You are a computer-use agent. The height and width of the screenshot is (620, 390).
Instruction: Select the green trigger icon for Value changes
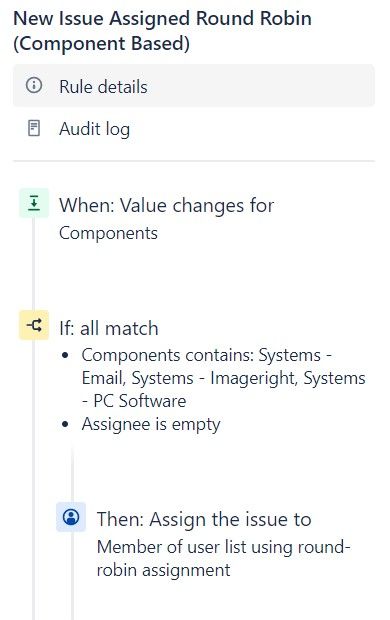pyautogui.click(x=34, y=203)
